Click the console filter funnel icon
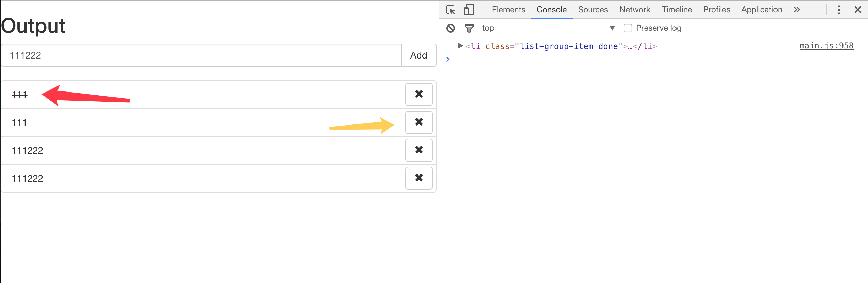This screenshot has height=283, width=868. click(x=469, y=28)
